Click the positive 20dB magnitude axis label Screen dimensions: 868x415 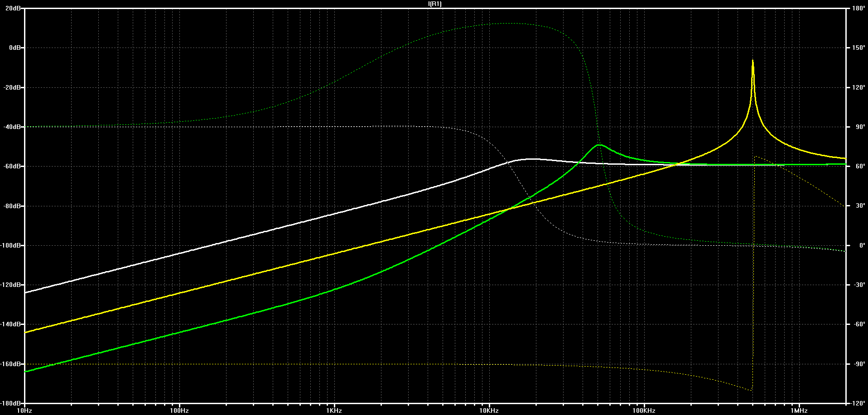coord(13,8)
